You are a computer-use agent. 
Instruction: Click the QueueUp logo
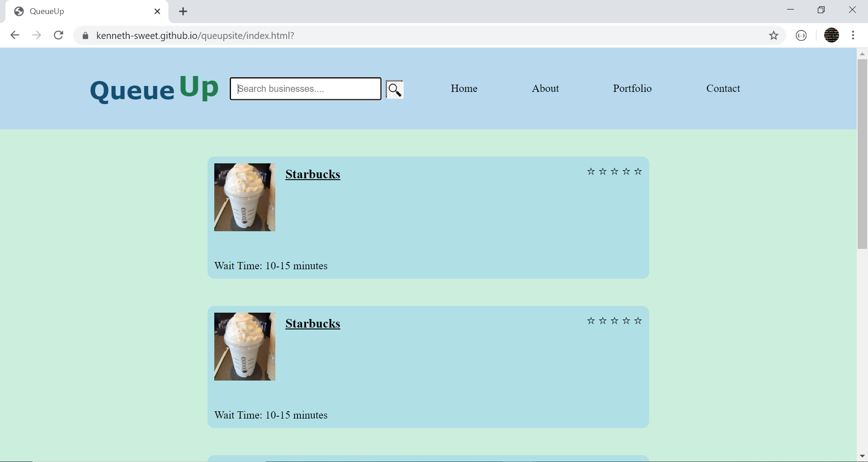tap(154, 89)
